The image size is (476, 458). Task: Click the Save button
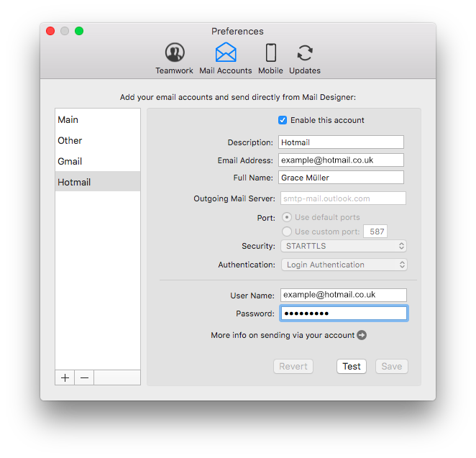click(391, 367)
